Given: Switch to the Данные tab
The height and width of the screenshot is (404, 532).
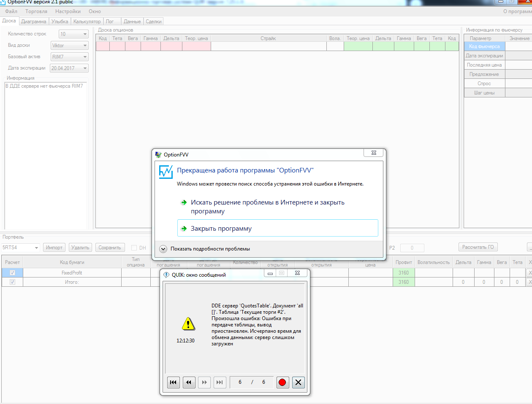Looking at the screenshot, I should click(132, 22).
